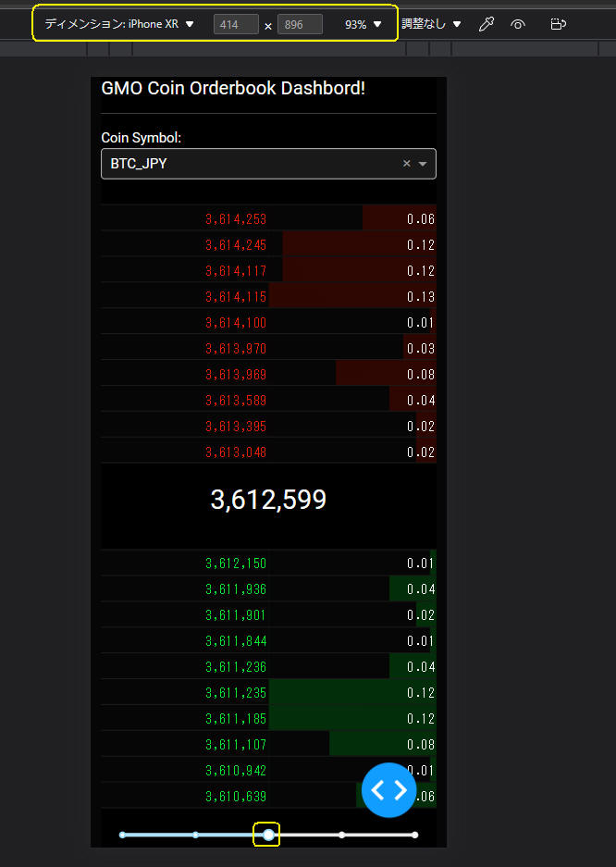Click size 0.08 in 3,611,107 row
The width and height of the screenshot is (616, 867).
(421, 745)
